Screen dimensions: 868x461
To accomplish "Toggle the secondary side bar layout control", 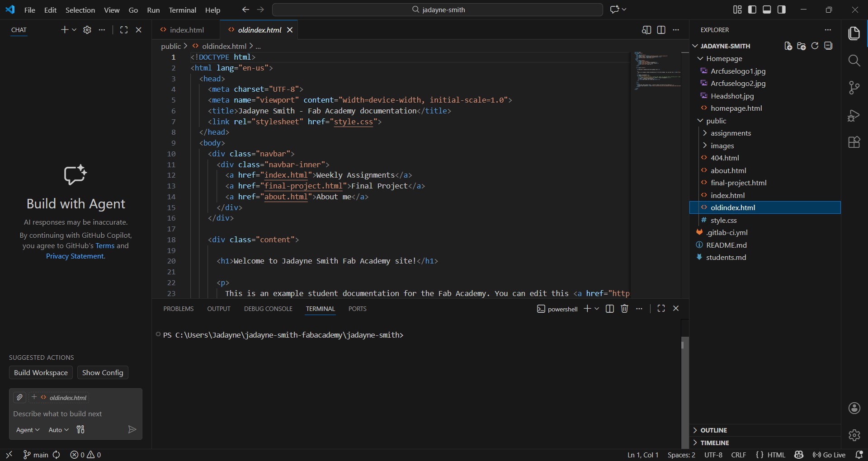I will click(x=782, y=9).
